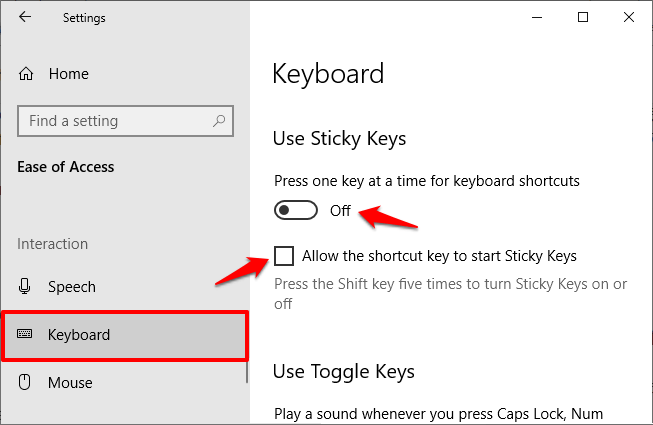Minimize the Settings window

537,17
